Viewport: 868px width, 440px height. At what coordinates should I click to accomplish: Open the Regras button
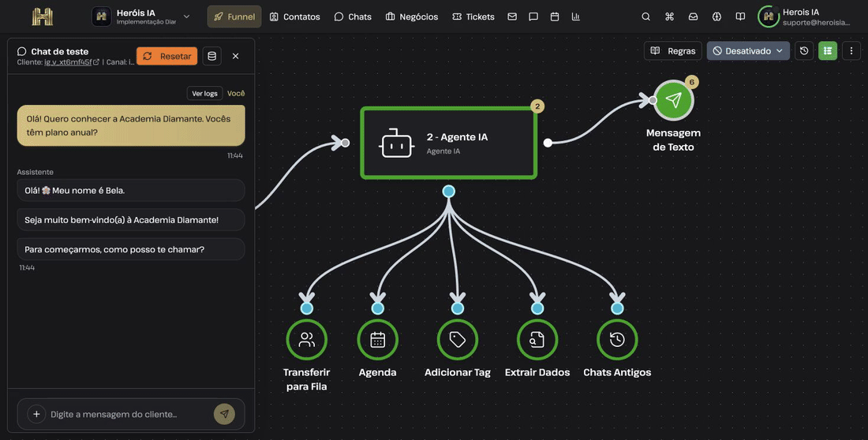tap(672, 51)
